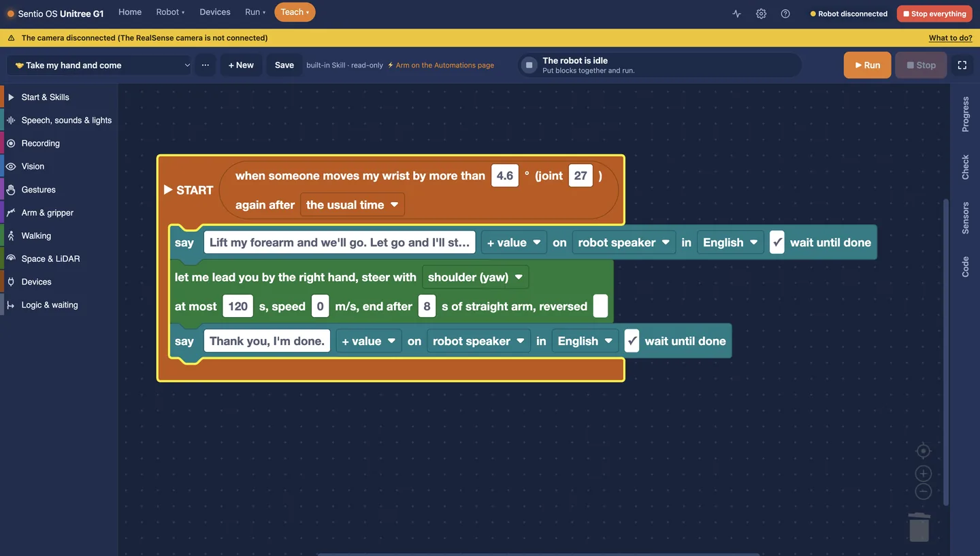Click the orange Run button
The height and width of the screenshot is (556, 980).
[867, 65]
